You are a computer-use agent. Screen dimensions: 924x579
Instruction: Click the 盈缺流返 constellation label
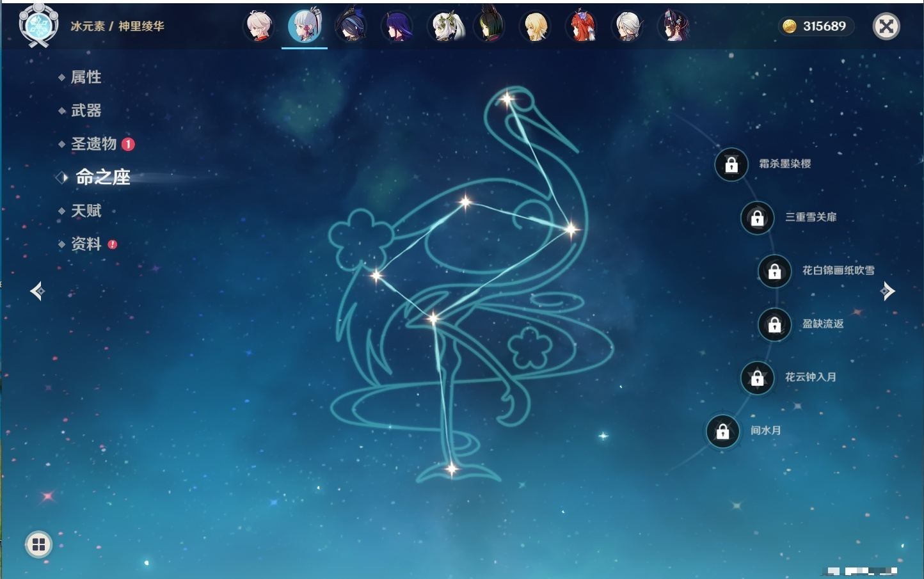pos(823,324)
